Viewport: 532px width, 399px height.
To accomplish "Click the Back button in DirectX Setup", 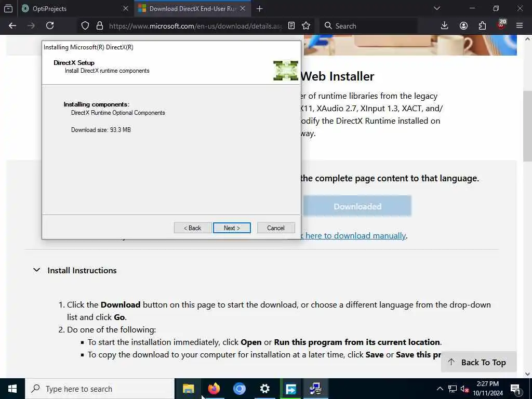I will (x=193, y=228).
